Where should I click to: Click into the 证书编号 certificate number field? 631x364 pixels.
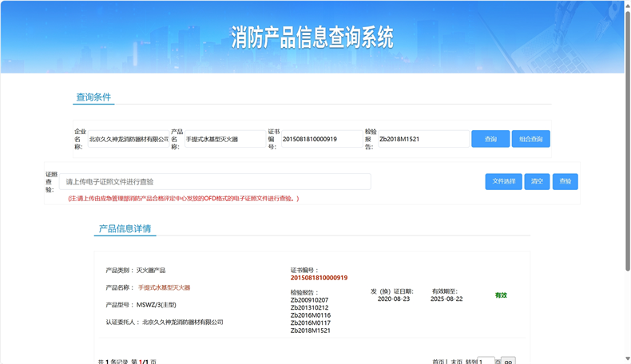click(x=320, y=139)
